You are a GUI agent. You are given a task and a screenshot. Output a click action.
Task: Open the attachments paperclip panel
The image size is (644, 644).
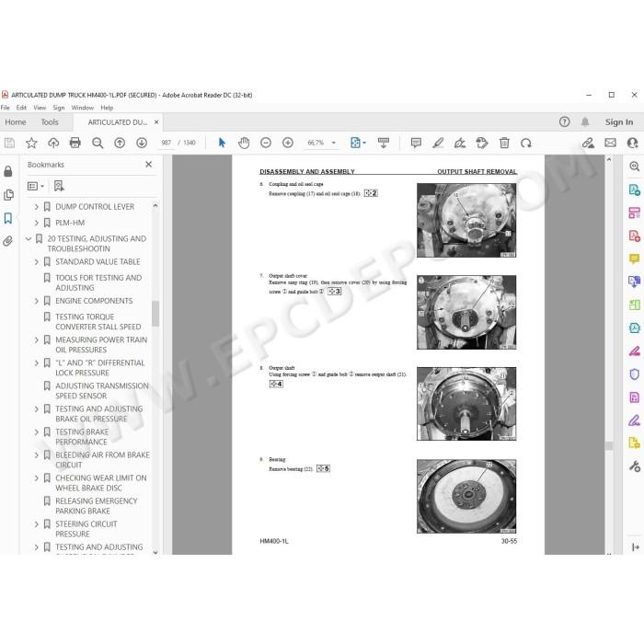click(8, 241)
